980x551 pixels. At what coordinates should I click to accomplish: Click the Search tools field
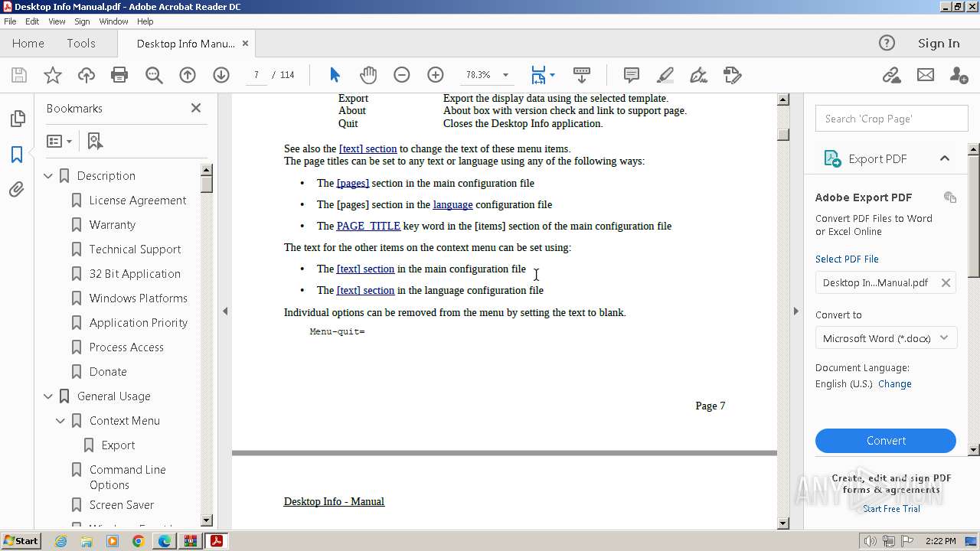point(892,119)
